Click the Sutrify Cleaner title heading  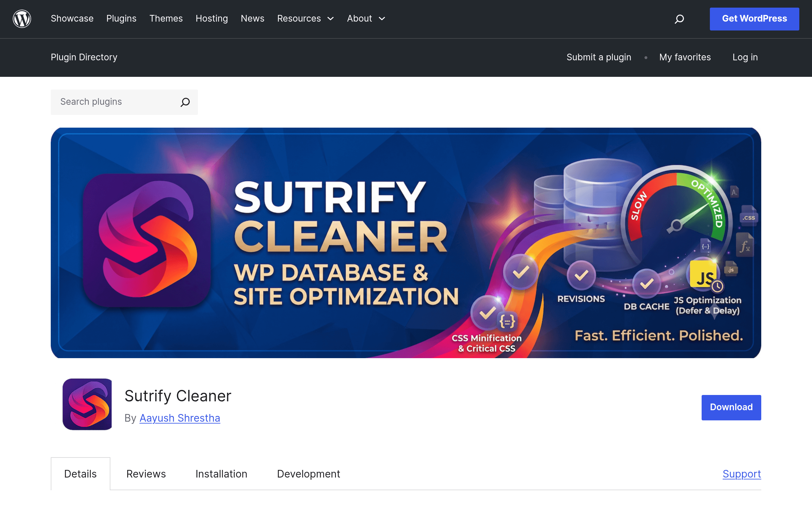coord(178,396)
